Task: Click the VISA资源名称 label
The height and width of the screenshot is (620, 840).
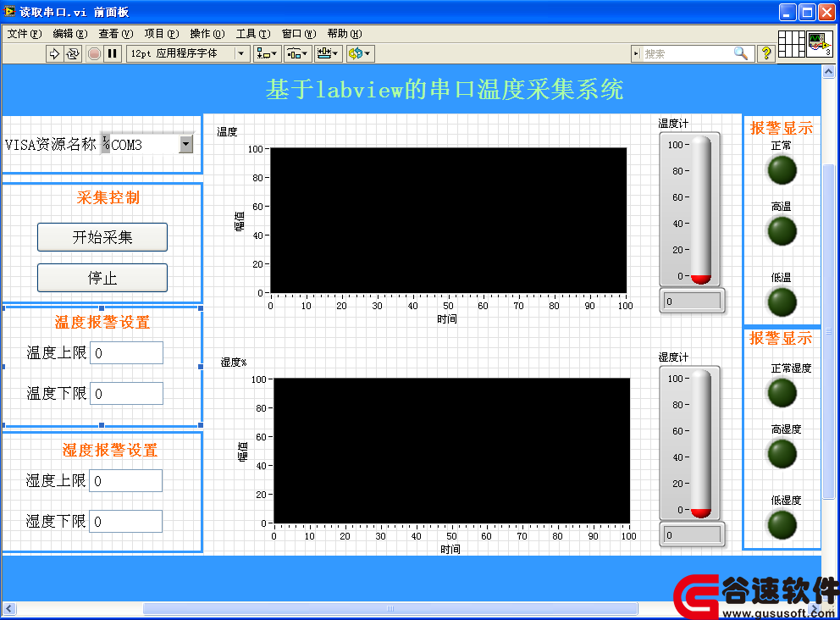Action: pos(50,144)
